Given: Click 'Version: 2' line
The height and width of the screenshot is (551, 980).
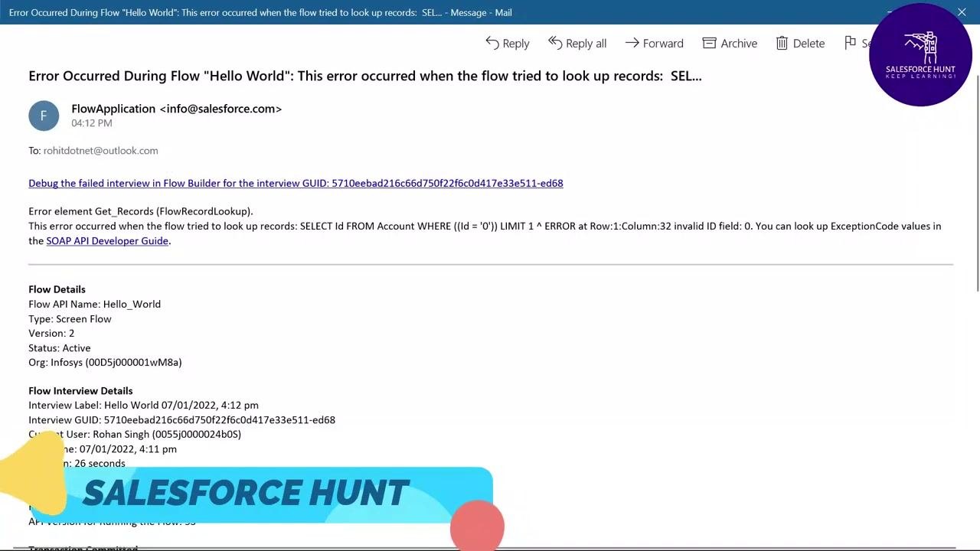Looking at the screenshot, I should coord(51,333).
